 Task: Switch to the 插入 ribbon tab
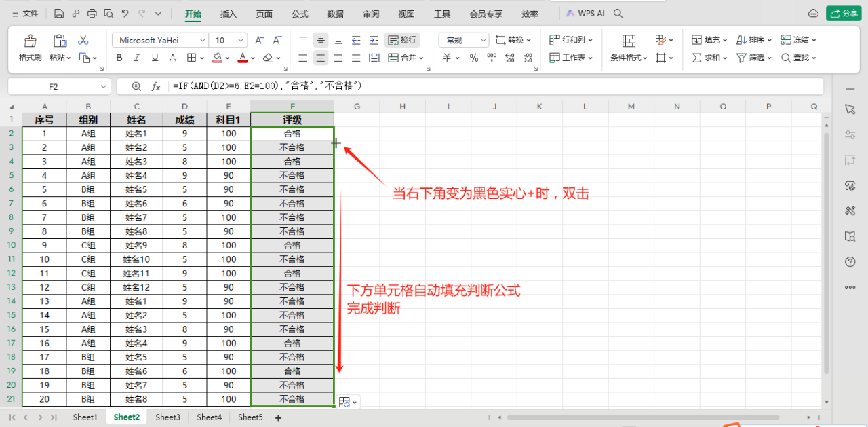click(229, 14)
